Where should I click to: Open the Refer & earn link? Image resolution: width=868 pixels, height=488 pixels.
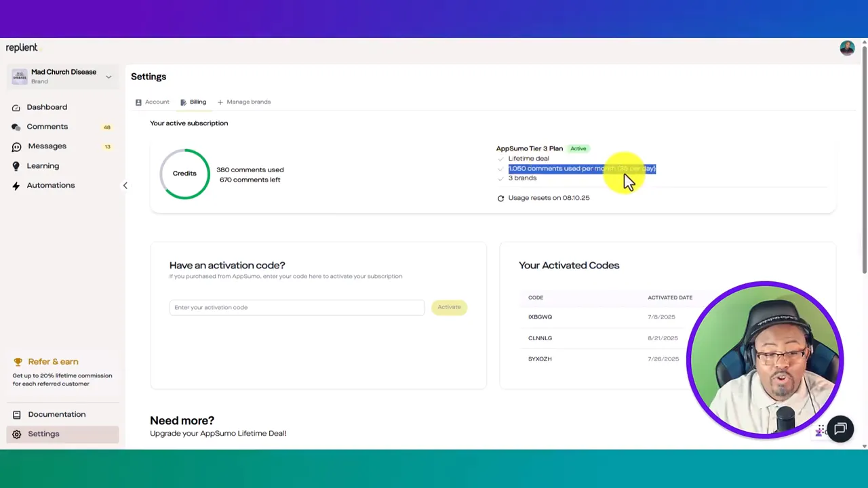[53, 362]
